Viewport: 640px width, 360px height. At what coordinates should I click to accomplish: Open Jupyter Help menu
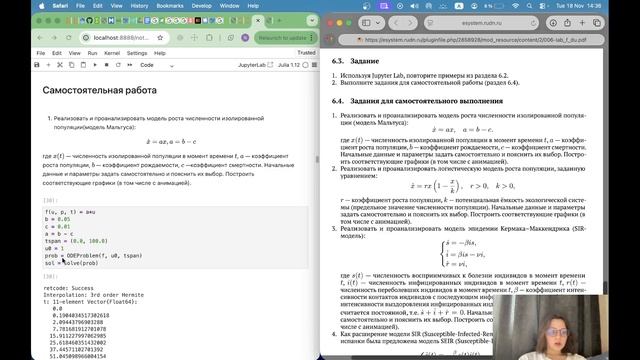tap(160, 53)
